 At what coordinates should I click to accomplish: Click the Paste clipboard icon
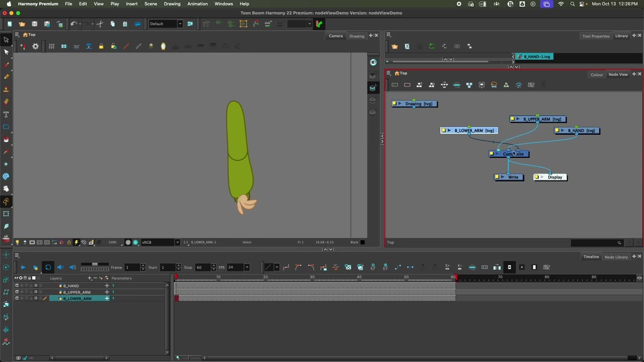tap(125, 24)
